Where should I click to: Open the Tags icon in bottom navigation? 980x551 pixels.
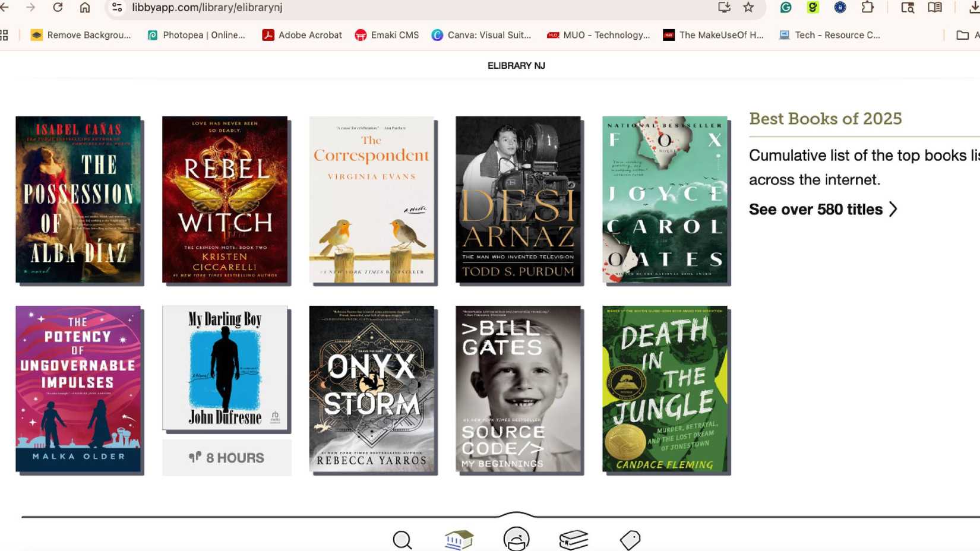point(630,540)
